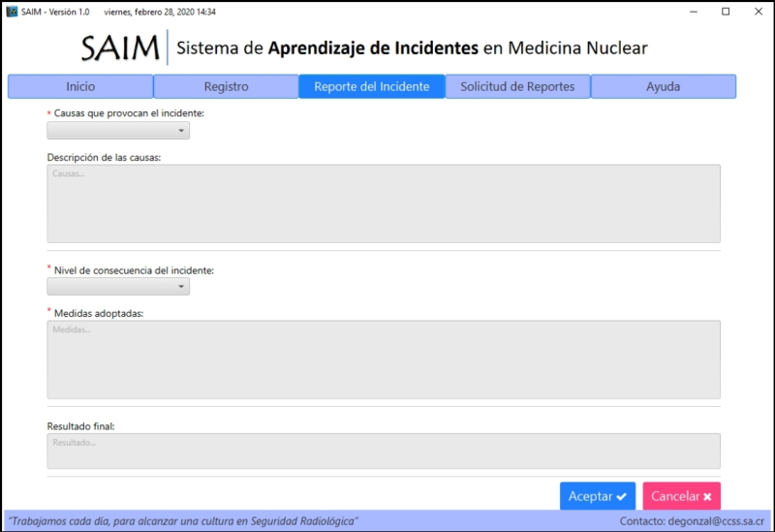Go to Solicitud de Reportes tab
Screen dimensions: 775x532
click(x=517, y=86)
